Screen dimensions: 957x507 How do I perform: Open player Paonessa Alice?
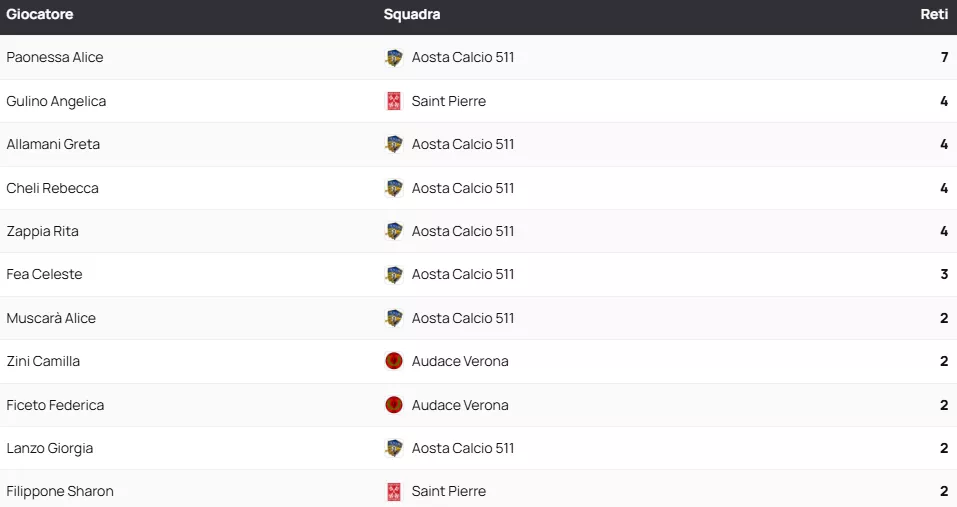[55, 58]
